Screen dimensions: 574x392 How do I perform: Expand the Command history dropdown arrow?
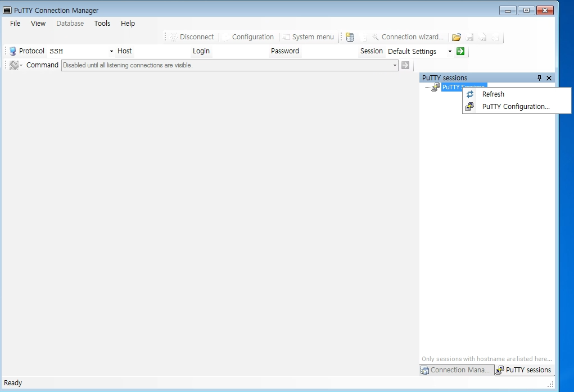(395, 66)
